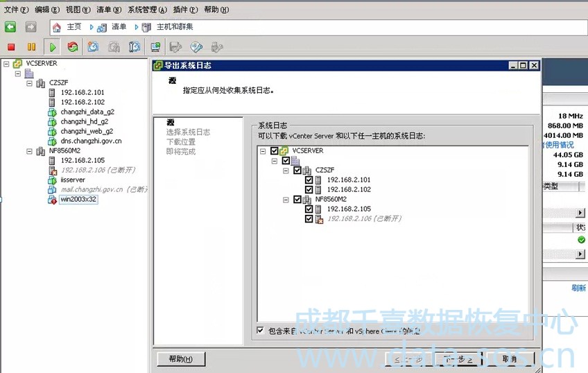Open the 文件(F) menu
The height and width of the screenshot is (373, 588).
click(x=16, y=10)
